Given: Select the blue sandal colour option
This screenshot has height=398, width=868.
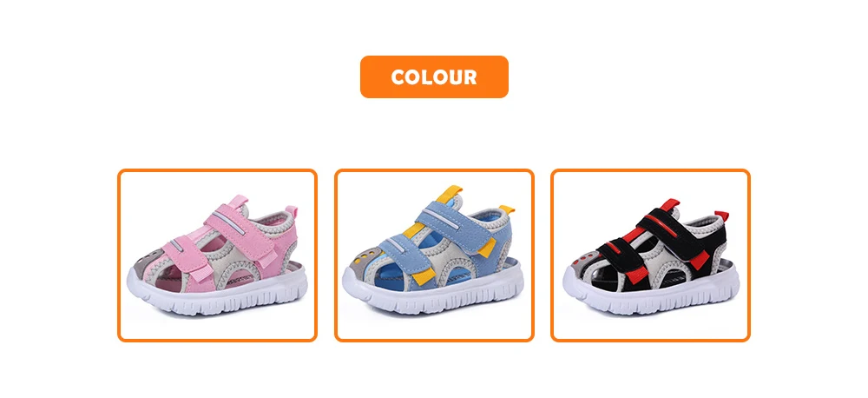Looking at the screenshot, I should tap(434, 255).
